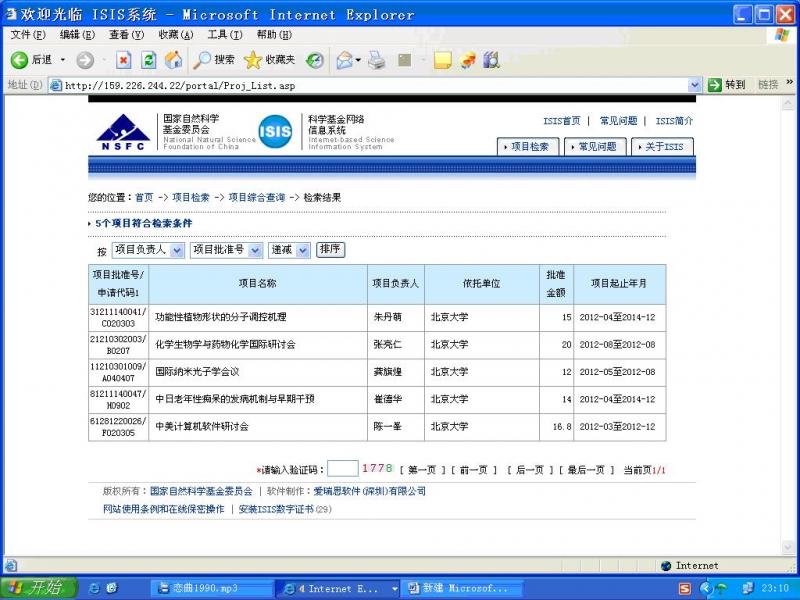
Task: Click the blue ISIS round logo
Action: point(275,132)
